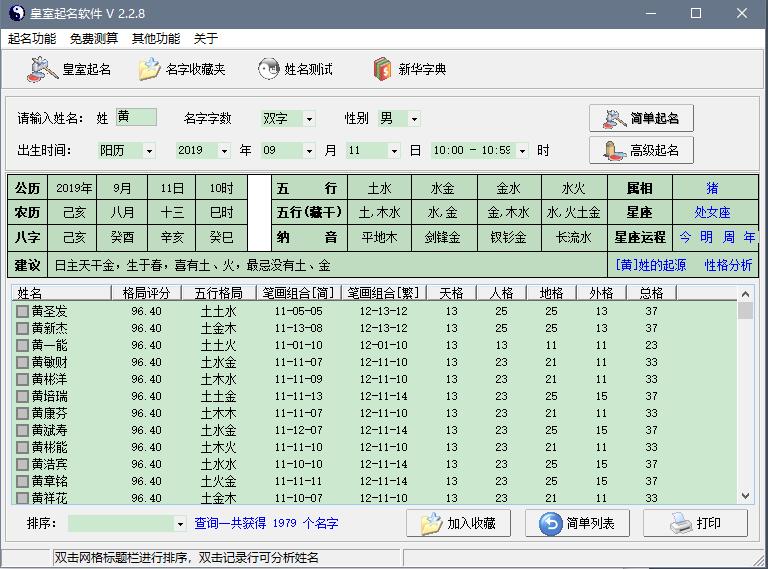Tick the checkbox for 黄敏财
The width and height of the screenshot is (768, 569).
point(22,363)
